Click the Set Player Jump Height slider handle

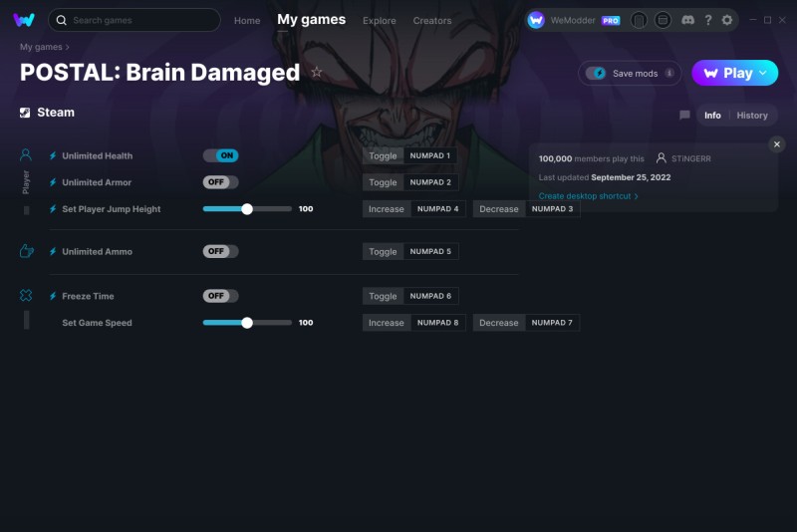[247, 209]
